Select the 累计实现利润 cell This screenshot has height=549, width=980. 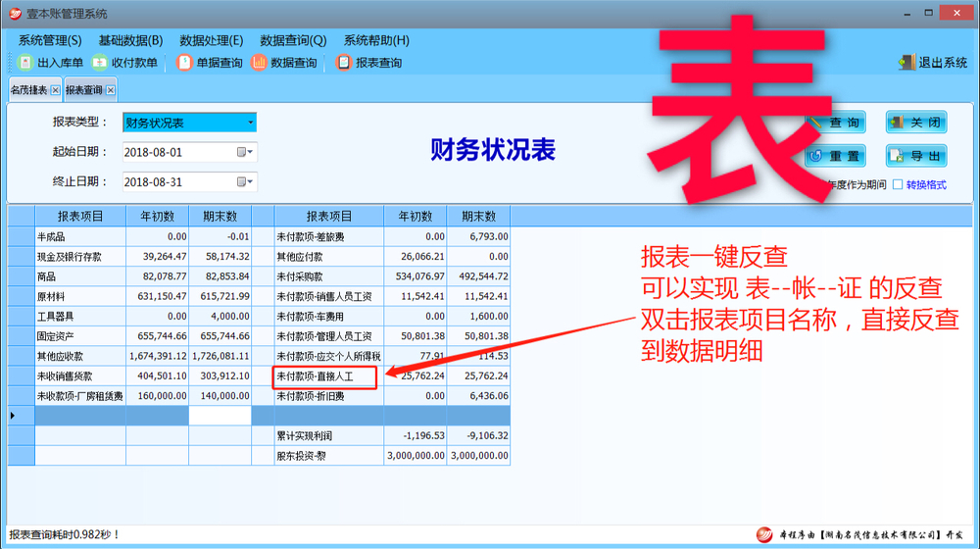point(328,436)
